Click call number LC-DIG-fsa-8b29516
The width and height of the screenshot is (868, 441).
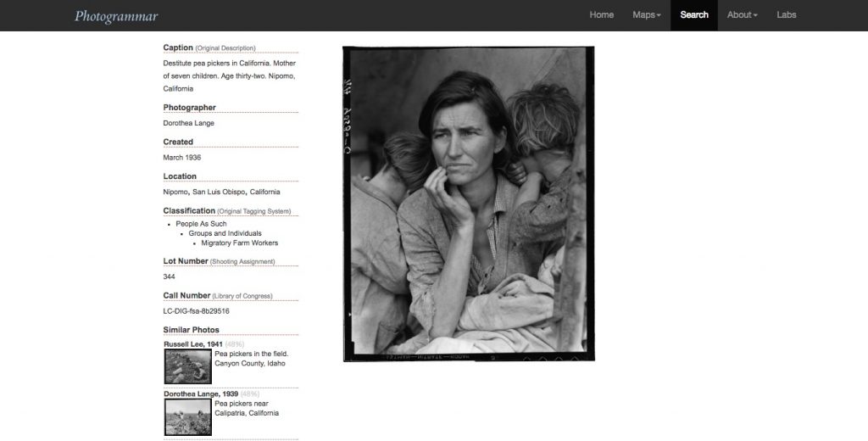(196, 311)
